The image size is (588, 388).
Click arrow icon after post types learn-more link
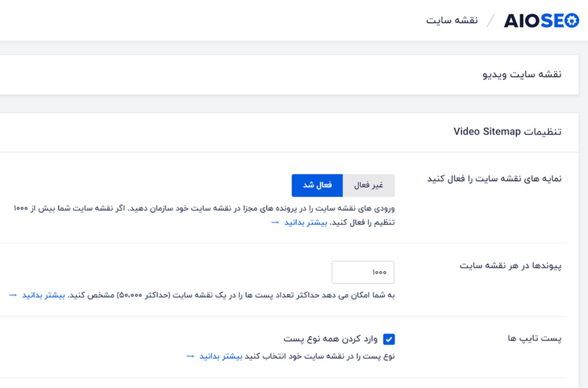pyautogui.click(x=190, y=356)
